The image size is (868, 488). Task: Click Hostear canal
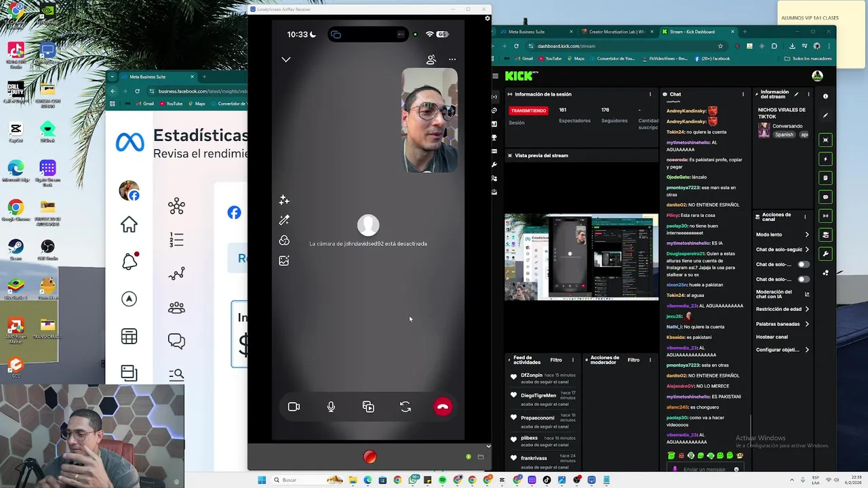(x=772, y=337)
